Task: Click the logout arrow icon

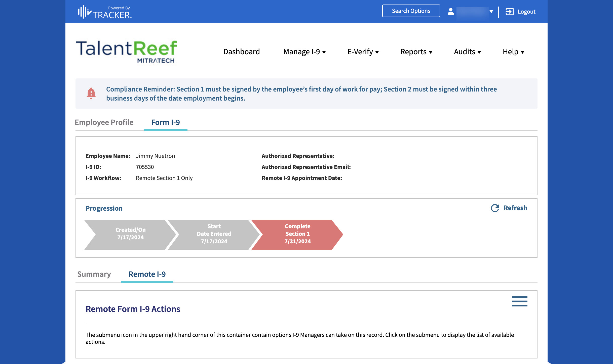Action: coord(510,12)
